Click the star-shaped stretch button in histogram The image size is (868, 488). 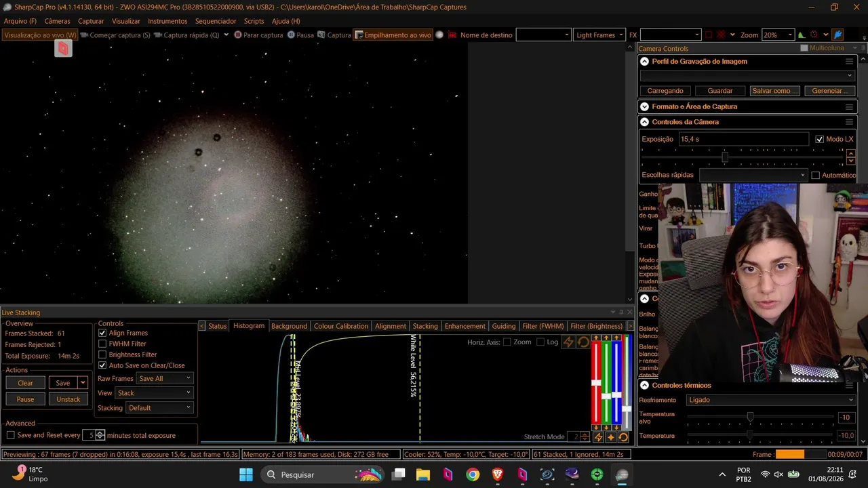[x=610, y=437]
